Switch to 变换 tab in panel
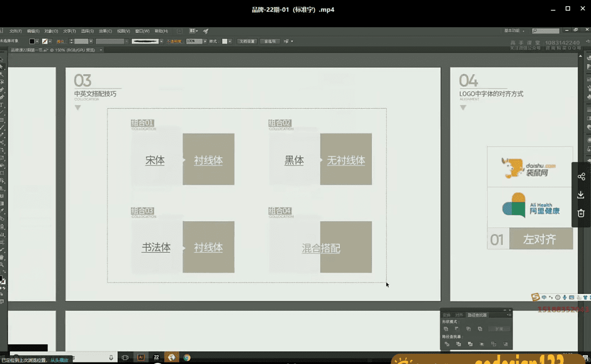The width and height of the screenshot is (591, 364). coord(446,315)
